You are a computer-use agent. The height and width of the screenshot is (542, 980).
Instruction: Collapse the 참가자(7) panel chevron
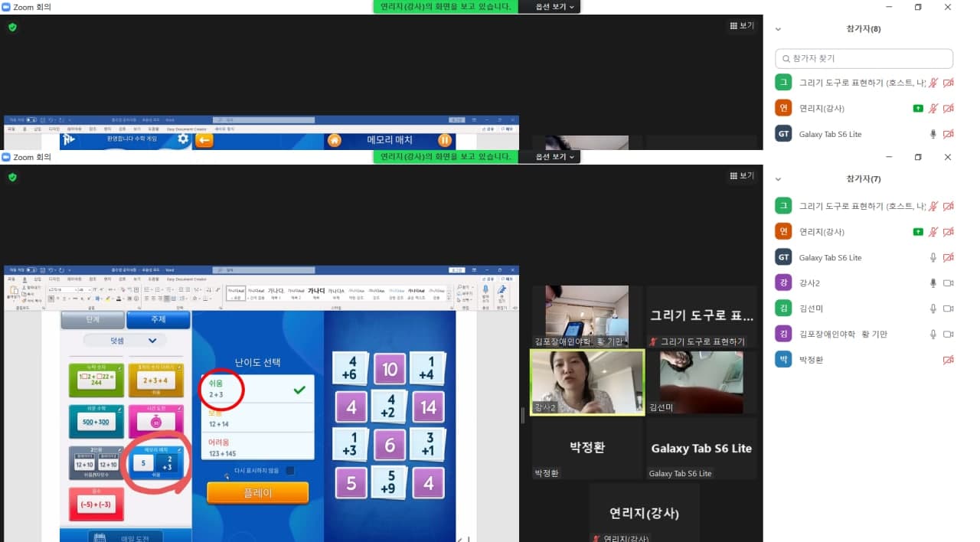[779, 179]
